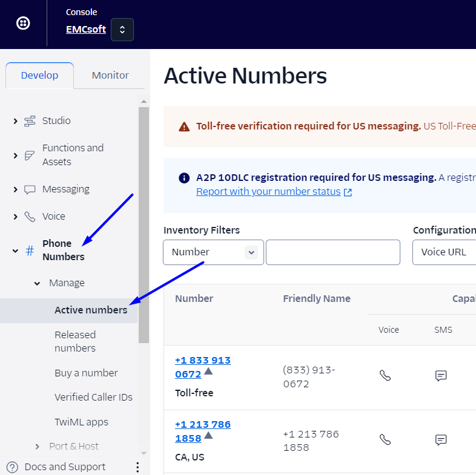Collapse the Manage submenu

click(37, 283)
